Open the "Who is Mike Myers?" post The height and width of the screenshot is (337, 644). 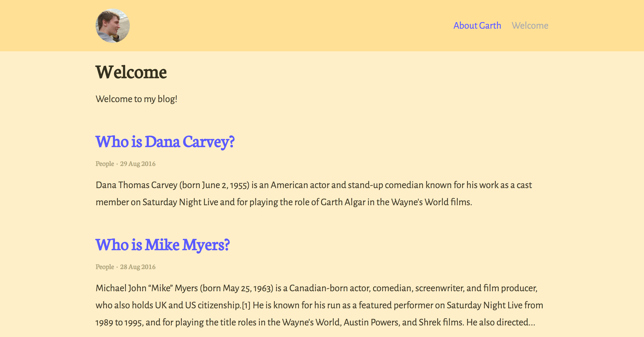(x=163, y=245)
